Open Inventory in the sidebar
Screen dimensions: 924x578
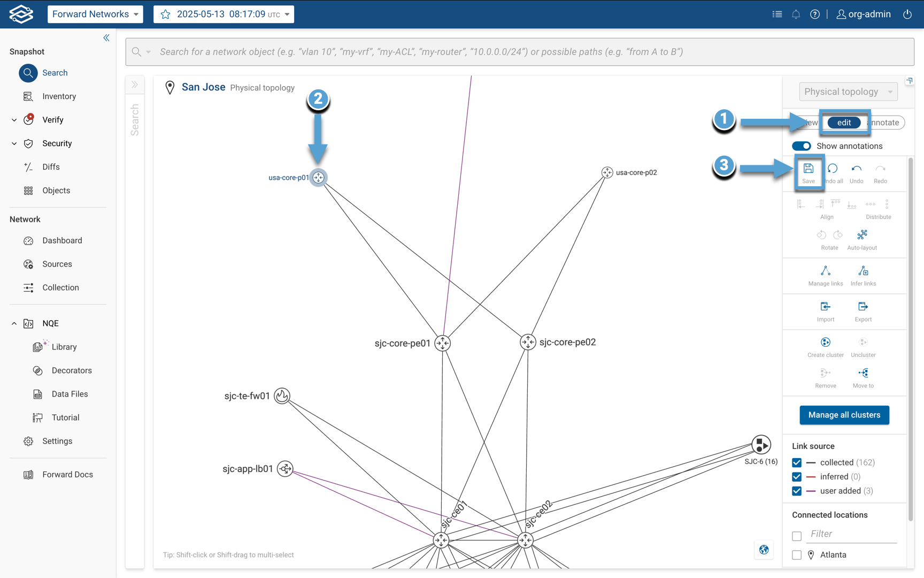coord(59,96)
